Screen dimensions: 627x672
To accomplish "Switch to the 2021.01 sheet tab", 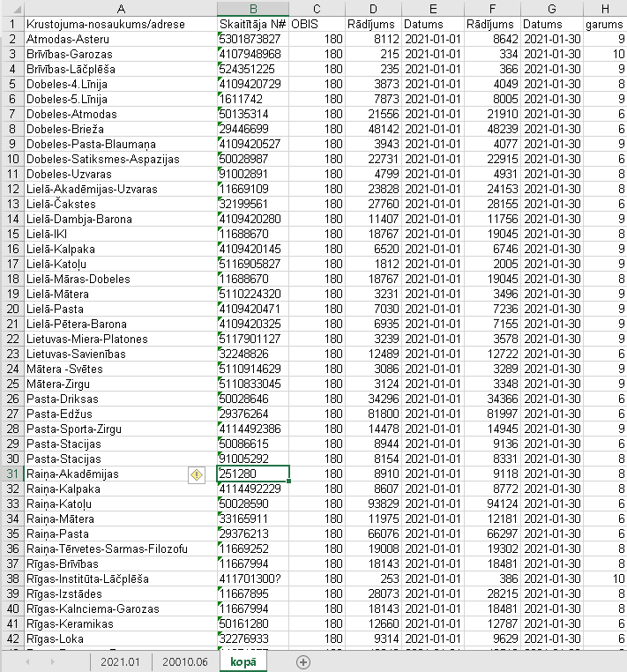I will [120, 662].
